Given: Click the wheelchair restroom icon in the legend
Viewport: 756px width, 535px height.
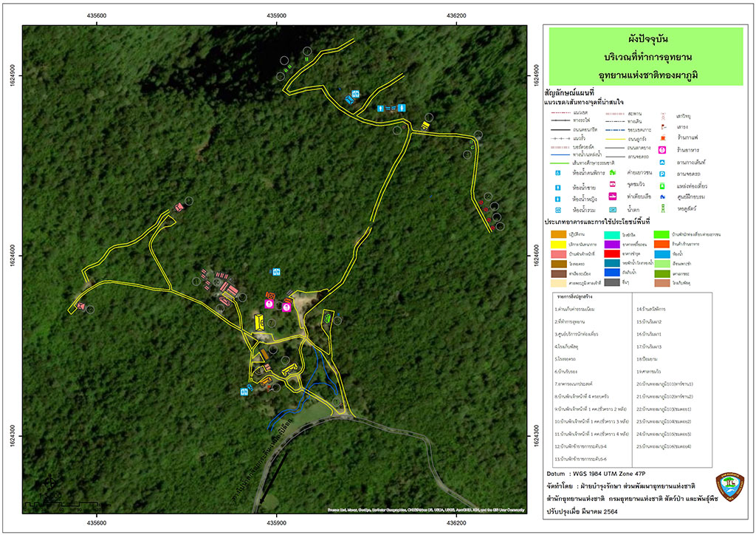Looking at the screenshot, I should point(558,173).
